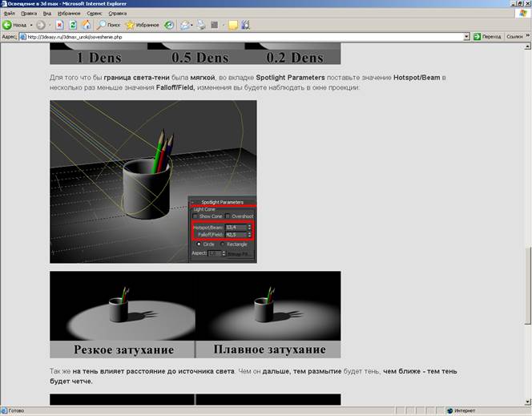Click the vertical scrollbar thumb
The height and width of the screenshot is (416, 532).
coord(527,285)
